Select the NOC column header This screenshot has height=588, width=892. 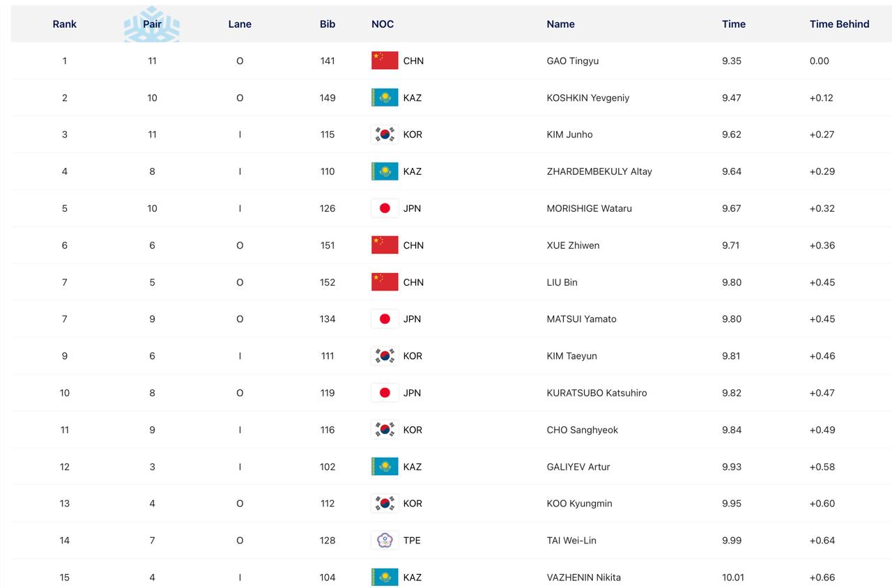point(383,24)
